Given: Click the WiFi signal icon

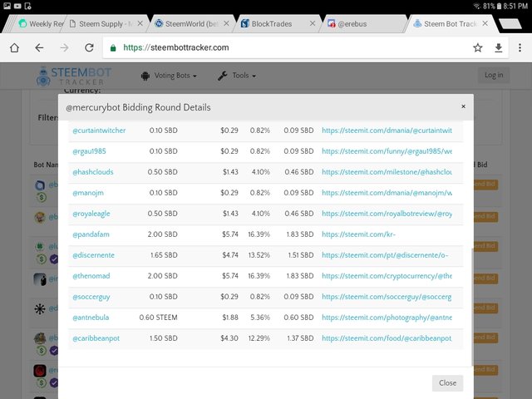Looking at the screenshot, I should (x=477, y=6).
